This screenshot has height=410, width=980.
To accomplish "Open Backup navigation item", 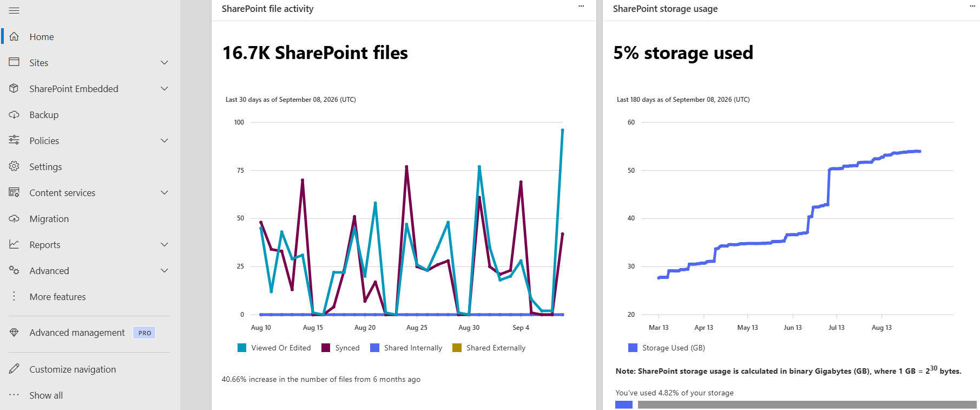I will pos(44,115).
